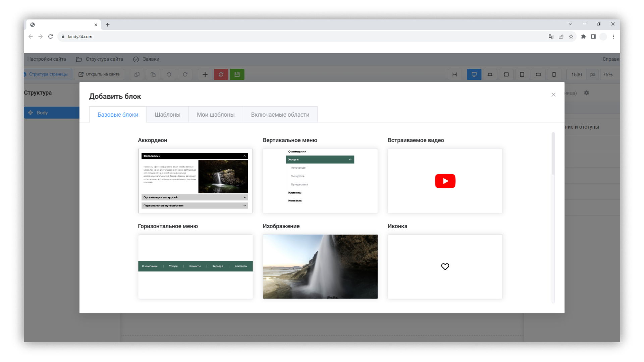The width and height of the screenshot is (644, 362).
Task: Close the current browser tab
Action: (96, 24)
